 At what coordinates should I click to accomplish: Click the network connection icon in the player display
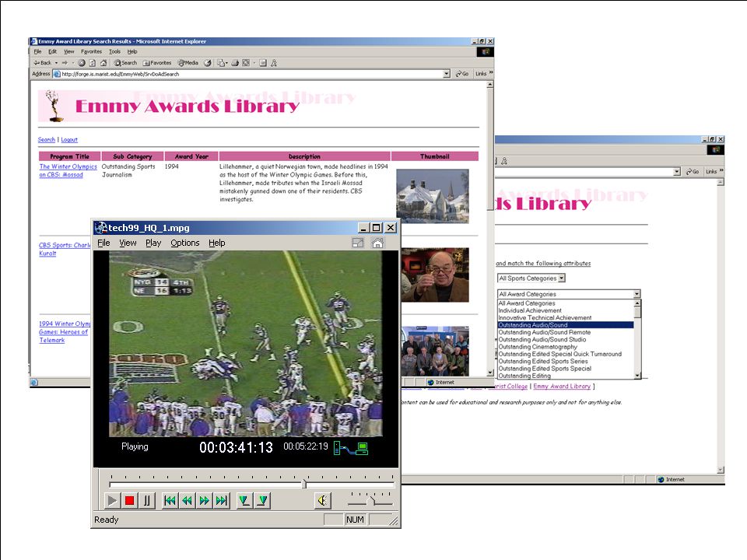351,448
